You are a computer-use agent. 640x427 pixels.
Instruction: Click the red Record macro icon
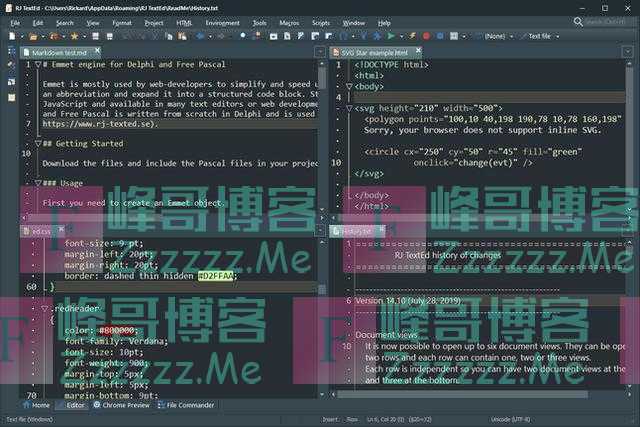pos(426,36)
